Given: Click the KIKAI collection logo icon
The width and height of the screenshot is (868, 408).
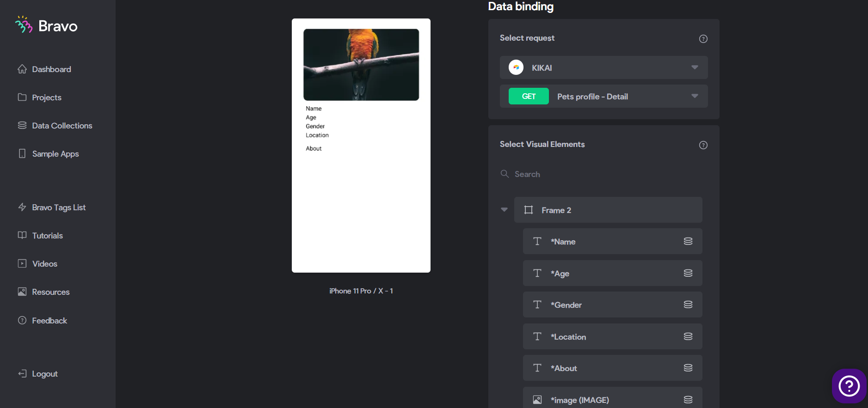Looking at the screenshot, I should pos(516,67).
